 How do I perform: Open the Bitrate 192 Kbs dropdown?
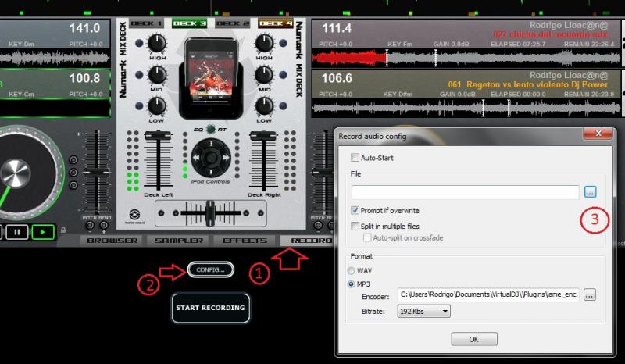[423, 311]
